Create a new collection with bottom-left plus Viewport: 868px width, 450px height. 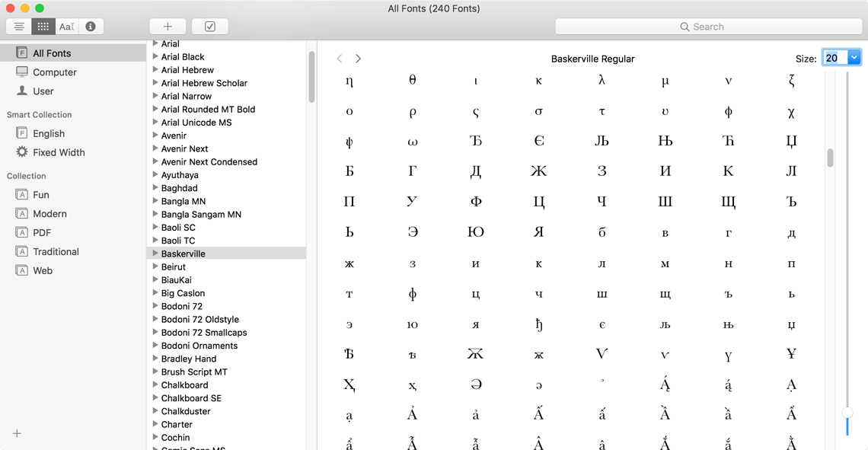pos(17,432)
